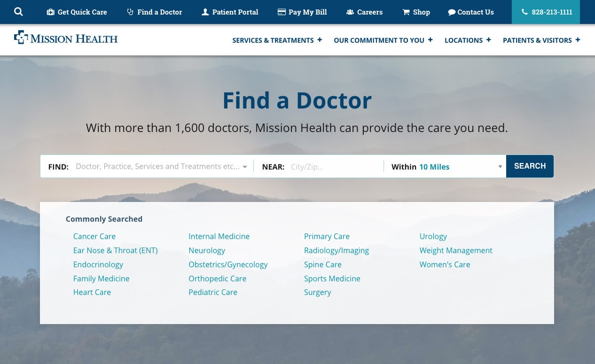The image size is (595, 364).
Task: Click the Patient Portal person icon
Action: coord(205,12)
